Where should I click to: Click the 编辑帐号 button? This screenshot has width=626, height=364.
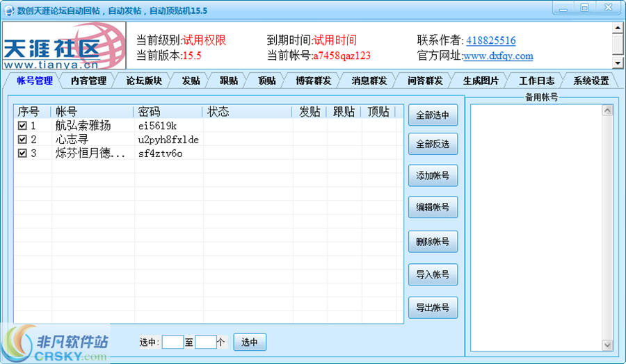(433, 207)
